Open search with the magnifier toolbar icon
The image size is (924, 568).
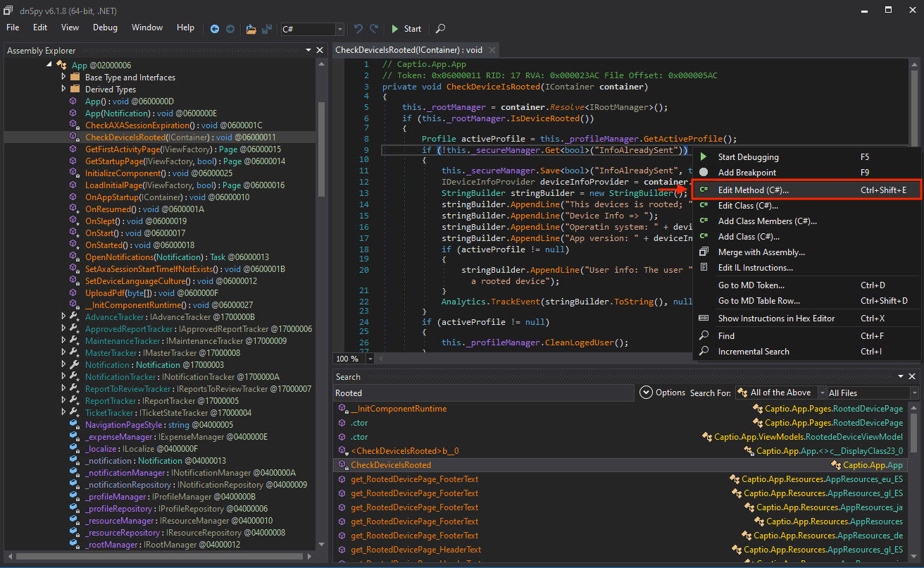440,29
